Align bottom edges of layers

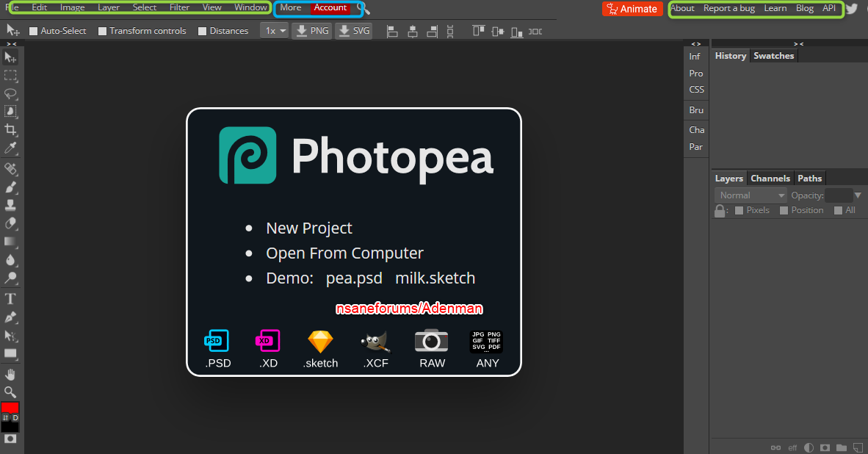(x=516, y=32)
